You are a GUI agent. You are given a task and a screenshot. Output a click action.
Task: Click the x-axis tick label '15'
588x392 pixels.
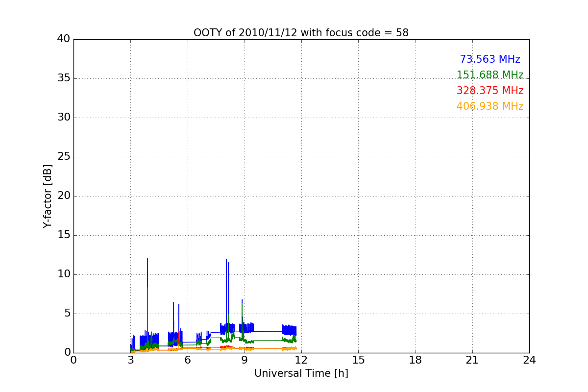coord(358,360)
